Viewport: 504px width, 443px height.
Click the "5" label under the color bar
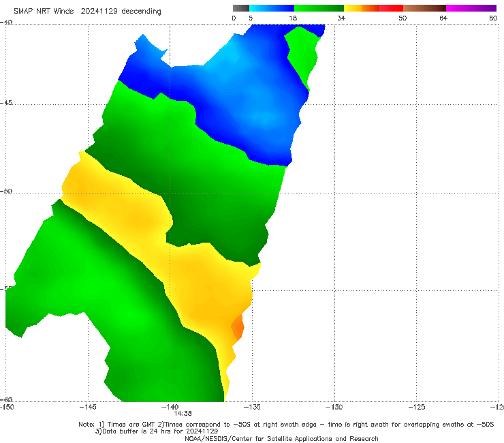coord(251,18)
